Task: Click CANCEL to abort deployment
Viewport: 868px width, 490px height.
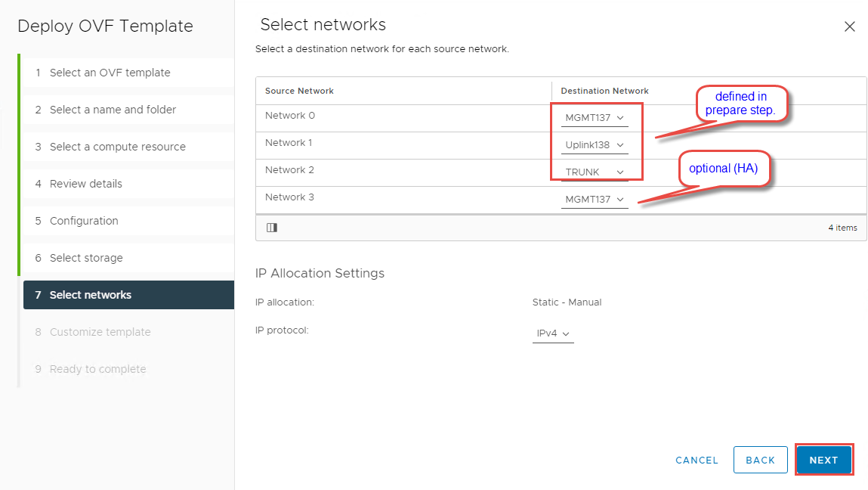Action: [697, 460]
